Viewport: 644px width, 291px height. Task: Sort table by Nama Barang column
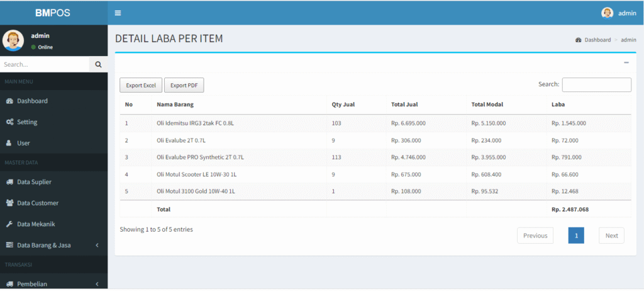coord(175,105)
